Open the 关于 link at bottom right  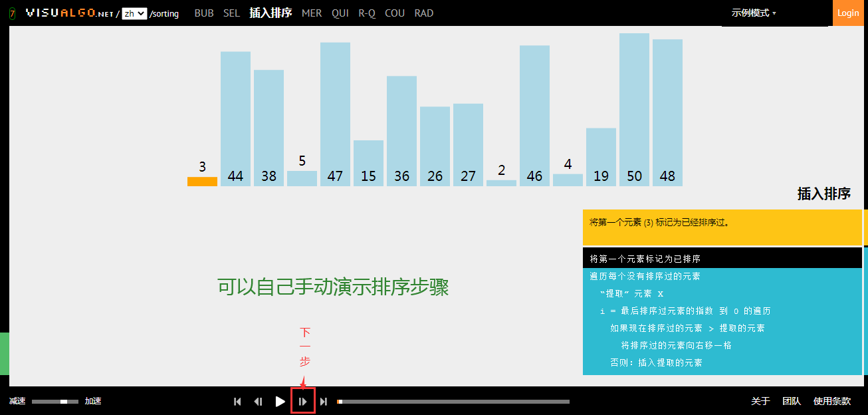(x=759, y=401)
